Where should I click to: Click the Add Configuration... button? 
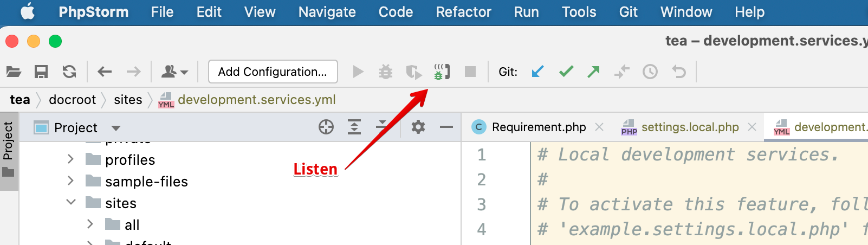coord(273,72)
